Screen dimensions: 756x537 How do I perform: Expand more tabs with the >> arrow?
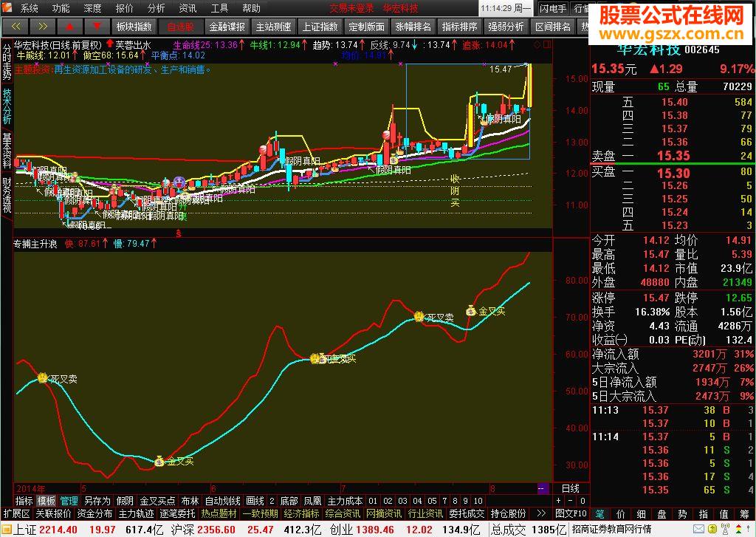click(x=541, y=513)
